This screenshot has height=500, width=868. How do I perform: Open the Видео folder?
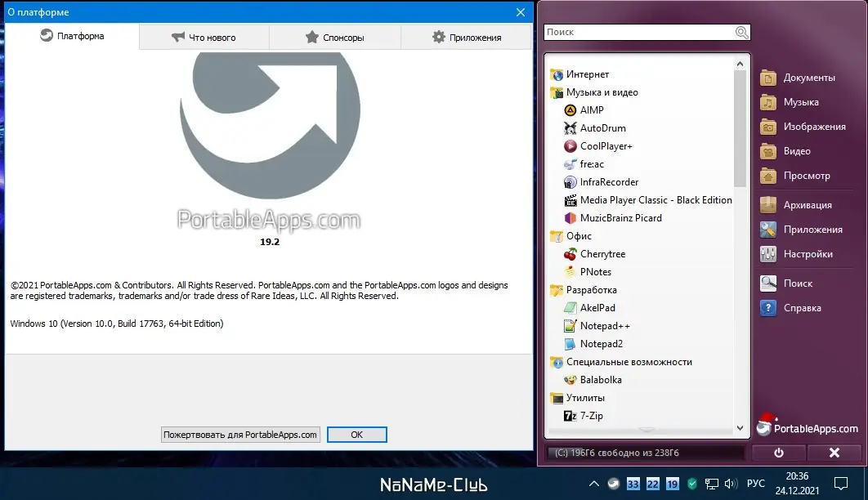pyautogui.click(x=785, y=151)
